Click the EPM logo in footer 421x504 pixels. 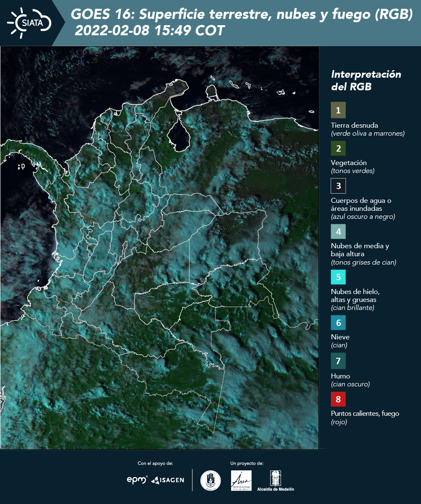click(x=137, y=480)
